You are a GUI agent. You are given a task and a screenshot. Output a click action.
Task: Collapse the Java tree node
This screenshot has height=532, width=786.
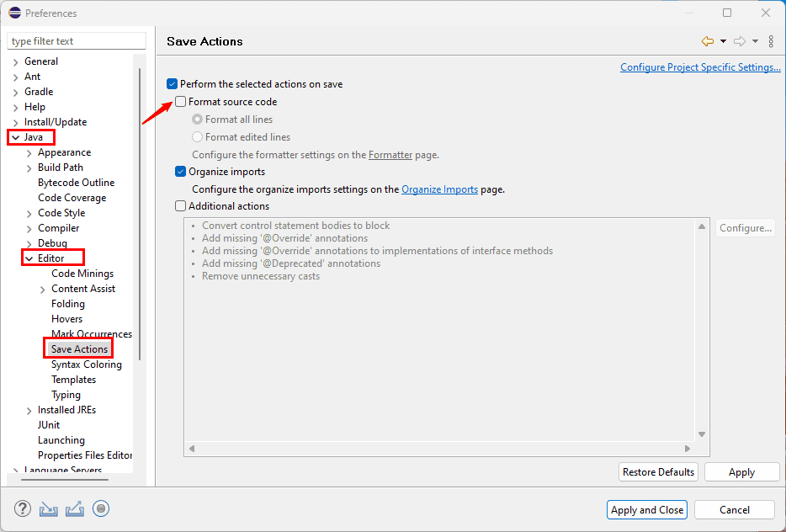click(x=15, y=137)
